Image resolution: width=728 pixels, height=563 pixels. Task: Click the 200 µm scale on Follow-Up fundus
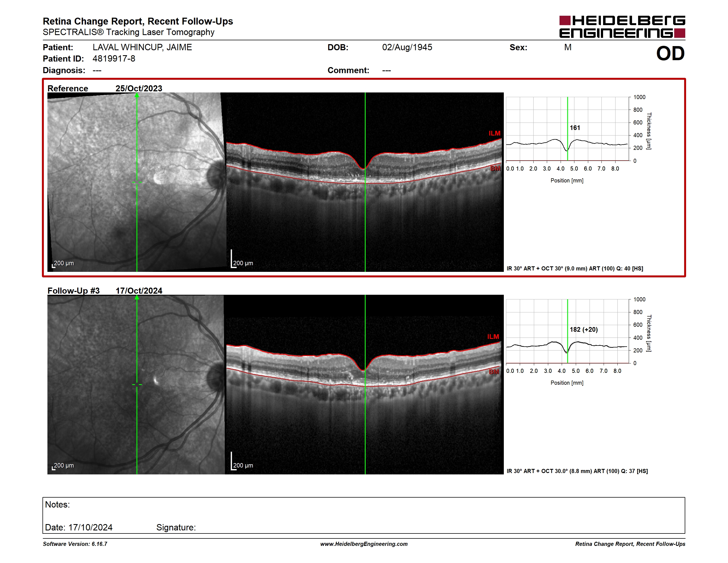click(63, 466)
